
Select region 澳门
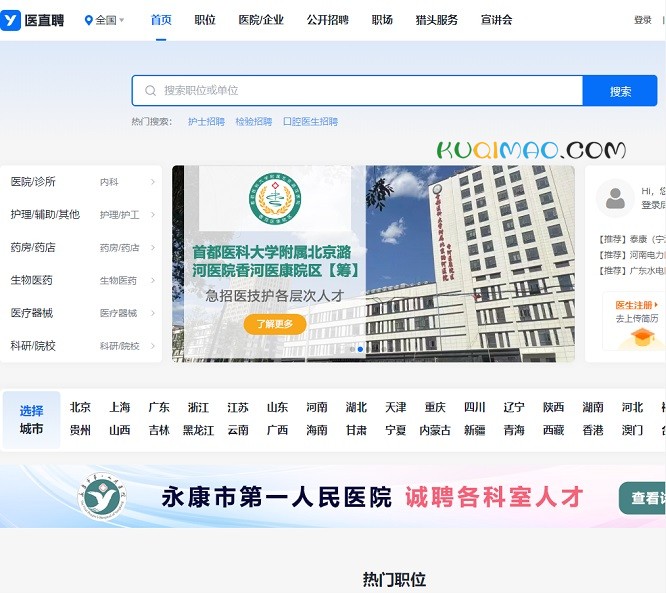tap(632, 430)
